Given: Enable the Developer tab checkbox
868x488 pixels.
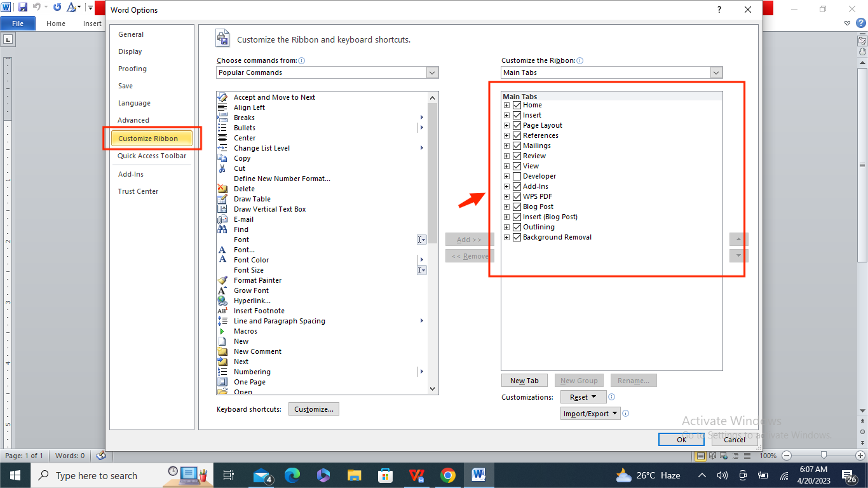Looking at the screenshot, I should click(x=517, y=176).
